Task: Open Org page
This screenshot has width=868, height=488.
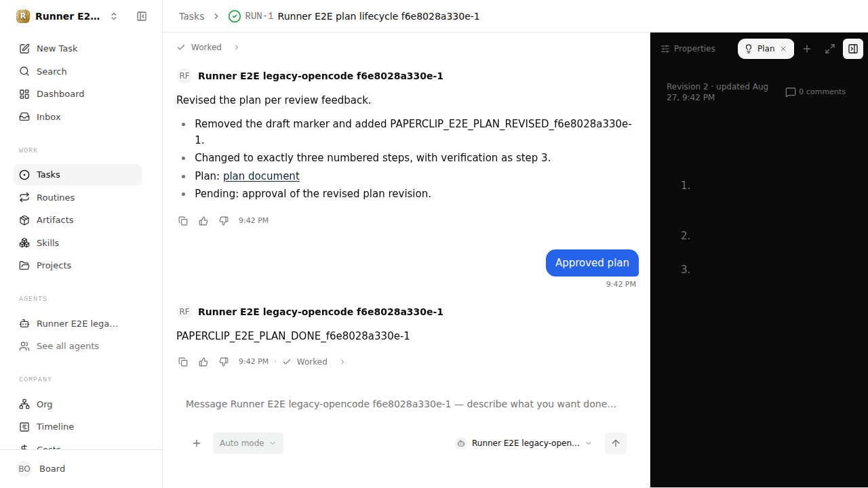Action: click(x=77, y=404)
